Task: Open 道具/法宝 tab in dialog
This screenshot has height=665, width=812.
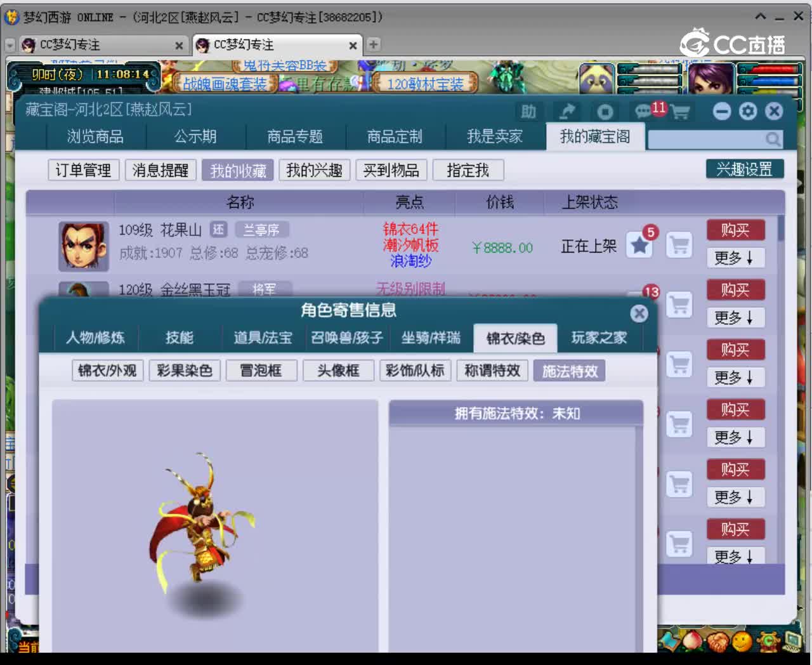Action: (x=263, y=338)
